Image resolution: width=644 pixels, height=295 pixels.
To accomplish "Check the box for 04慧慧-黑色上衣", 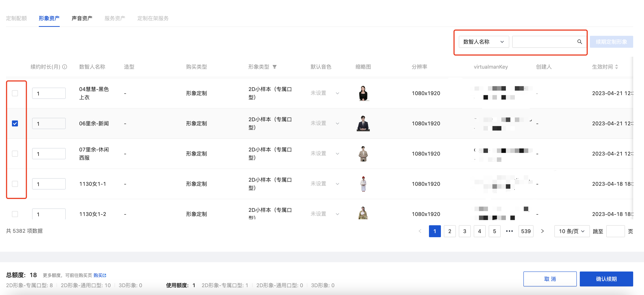I will (15, 93).
